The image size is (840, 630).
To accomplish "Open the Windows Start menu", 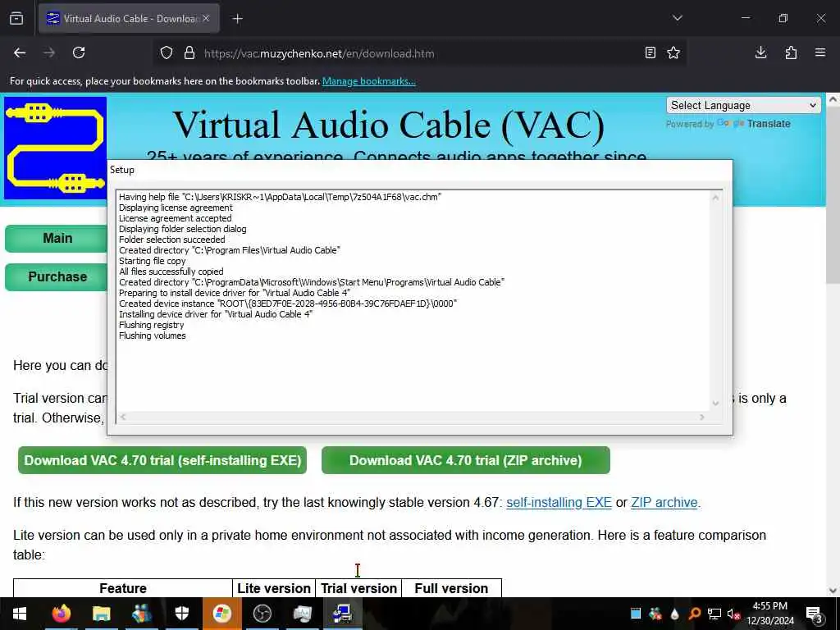I will coord(20,614).
